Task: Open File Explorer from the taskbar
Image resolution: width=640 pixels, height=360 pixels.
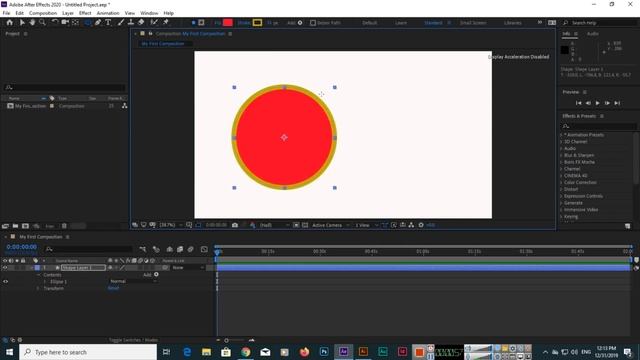Action: pyautogui.click(x=207, y=351)
